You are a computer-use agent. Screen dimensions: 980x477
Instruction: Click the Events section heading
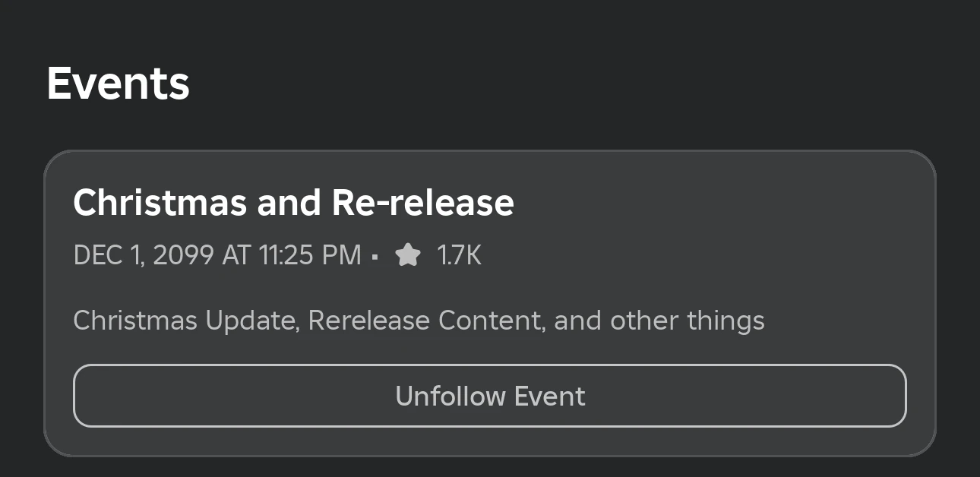(118, 83)
